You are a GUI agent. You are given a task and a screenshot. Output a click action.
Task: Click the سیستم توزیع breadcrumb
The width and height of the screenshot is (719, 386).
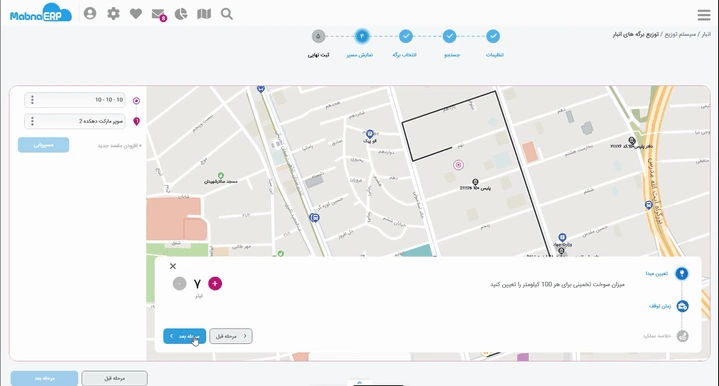click(x=680, y=35)
